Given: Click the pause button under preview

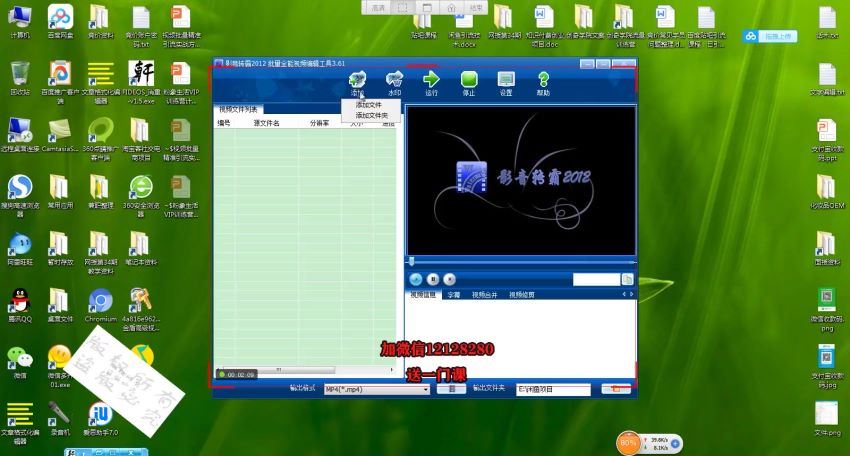Looking at the screenshot, I should pyautogui.click(x=433, y=279).
